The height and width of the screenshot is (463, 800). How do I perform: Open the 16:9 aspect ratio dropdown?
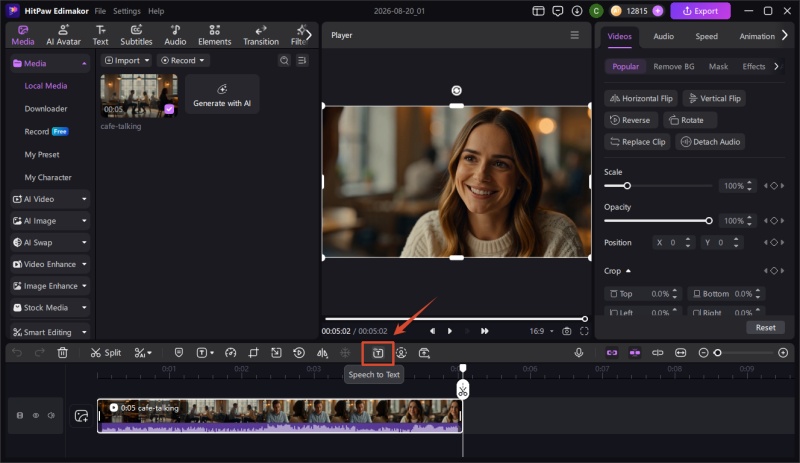pyautogui.click(x=541, y=331)
